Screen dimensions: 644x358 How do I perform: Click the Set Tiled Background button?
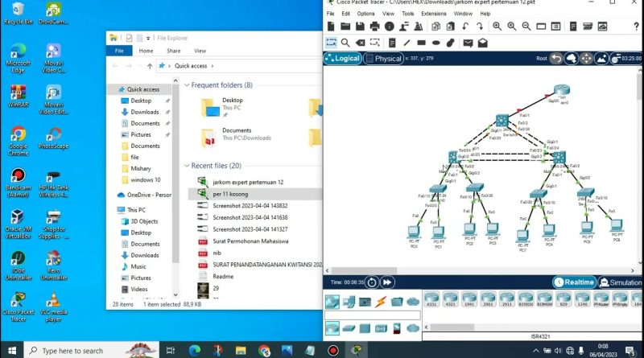pyautogui.click(x=601, y=58)
